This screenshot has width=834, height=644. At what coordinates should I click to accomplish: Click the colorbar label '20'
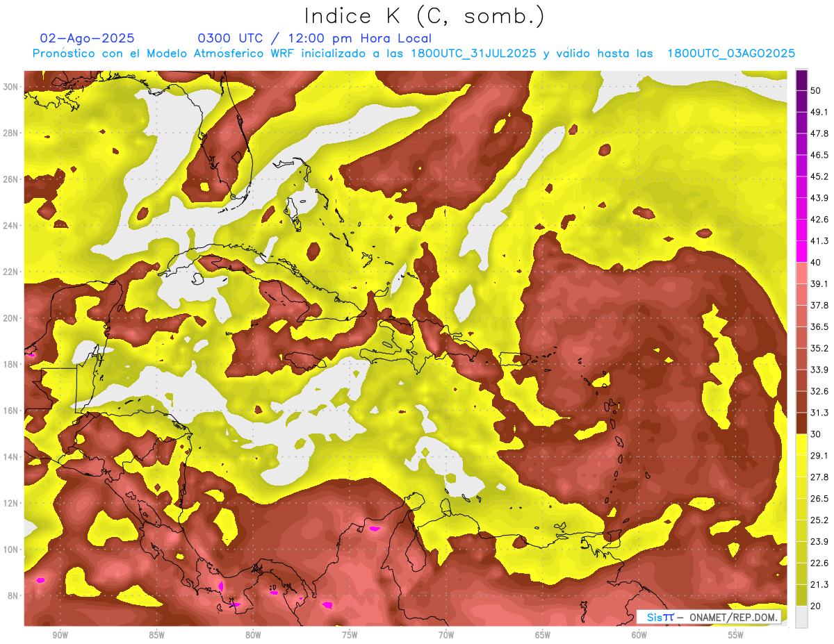pyautogui.click(x=816, y=606)
